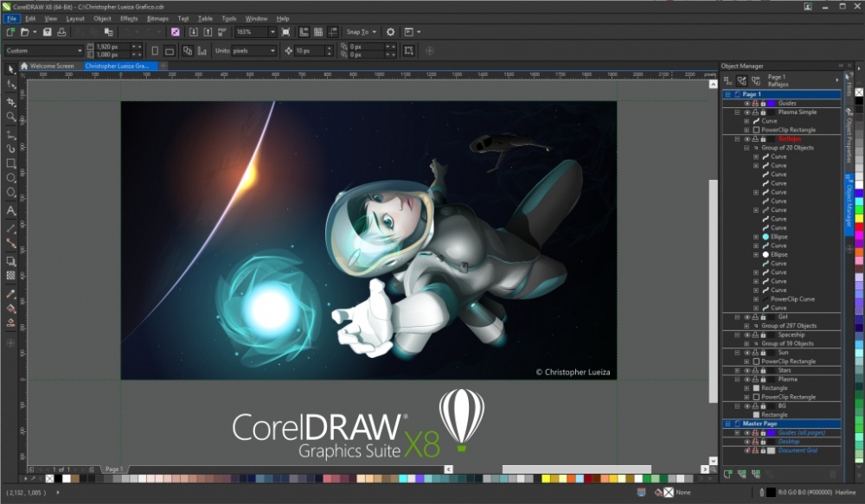Select the Ellipse tool
The height and width of the screenshot is (504, 865).
[10, 177]
